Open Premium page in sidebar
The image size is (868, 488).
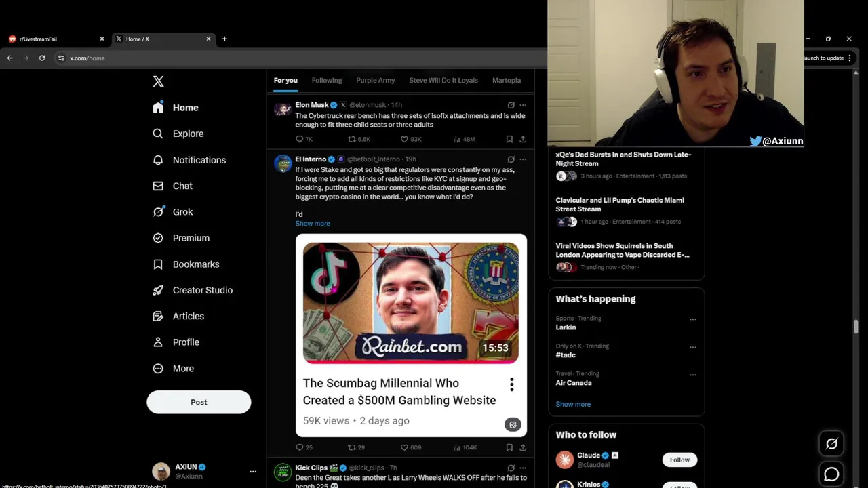tap(181, 238)
